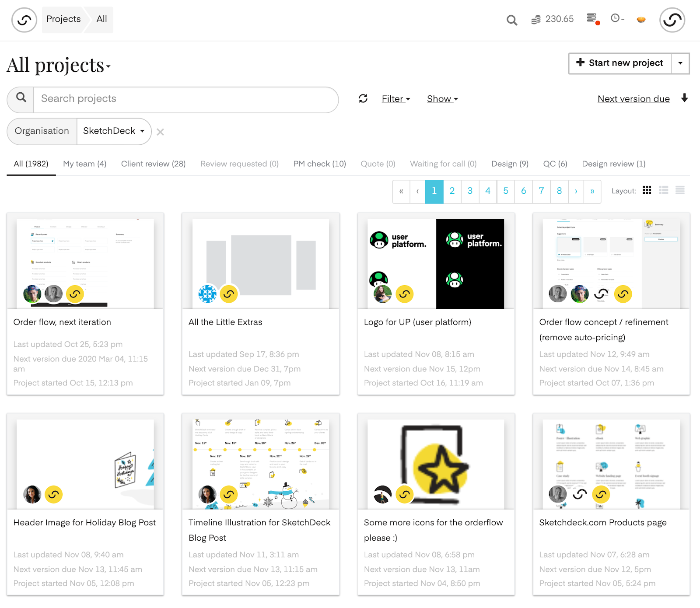Click the gray man avatar on Sketchdeck.com Products page

coord(558,494)
